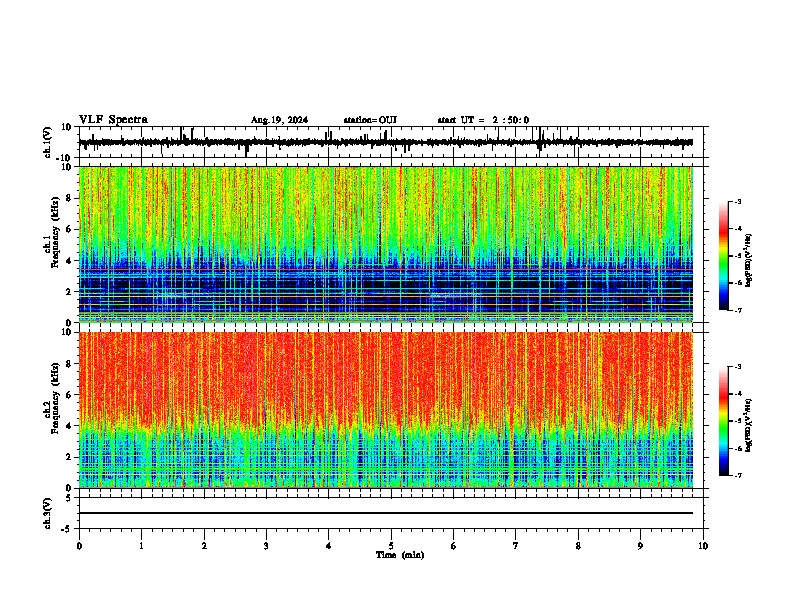Click time axis tick label 9
792x612 pixels.
click(640, 546)
